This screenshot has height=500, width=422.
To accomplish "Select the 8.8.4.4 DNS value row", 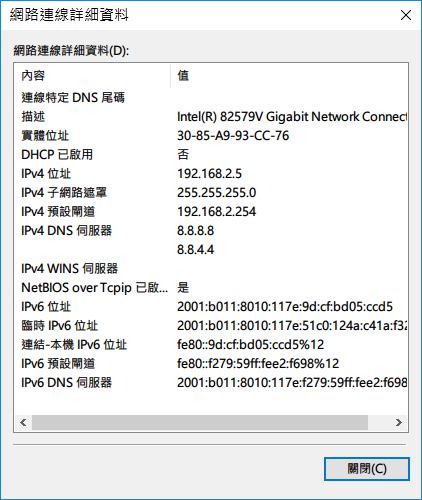I will pyautogui.click(x=211, y=250).
